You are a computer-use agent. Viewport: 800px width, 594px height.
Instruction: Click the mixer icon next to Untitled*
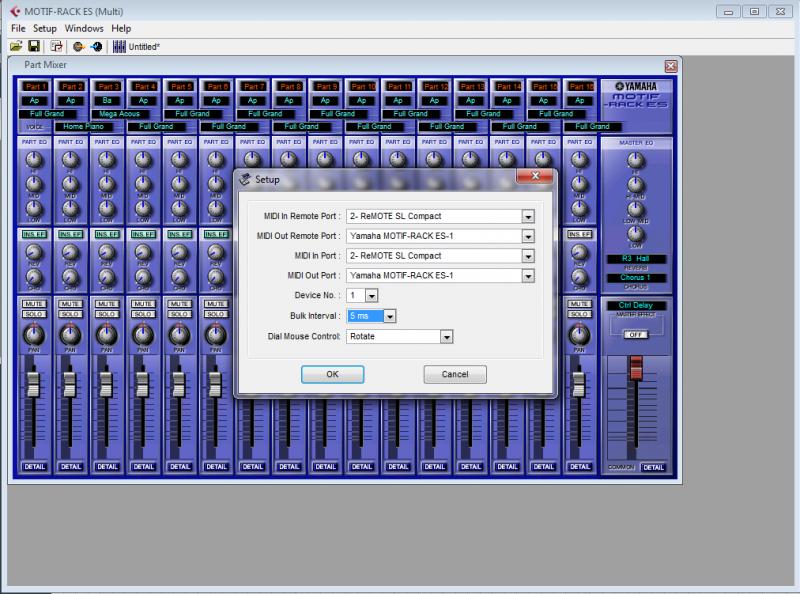pos(119,46)
